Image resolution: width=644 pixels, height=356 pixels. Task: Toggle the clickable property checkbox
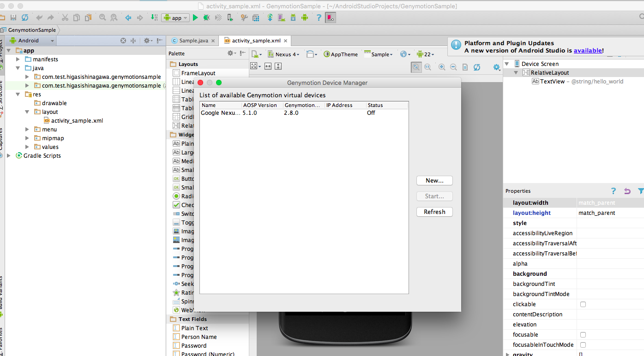[583, 304]
